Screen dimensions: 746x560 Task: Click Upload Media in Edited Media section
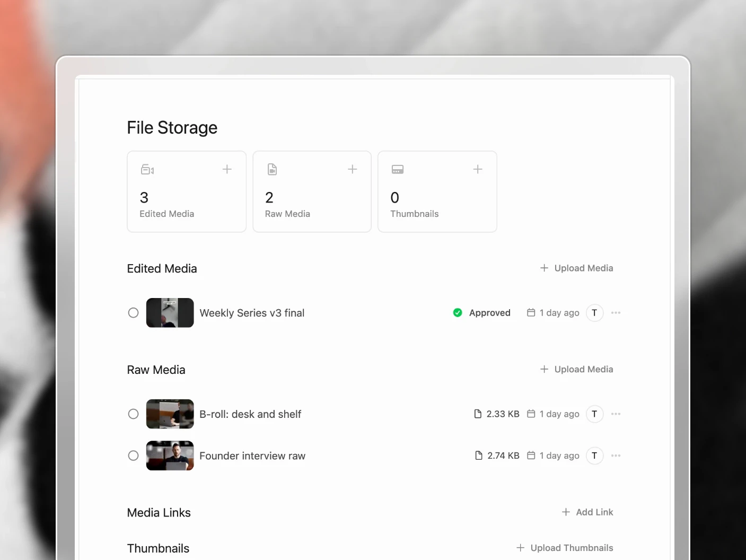pos(576,268)
